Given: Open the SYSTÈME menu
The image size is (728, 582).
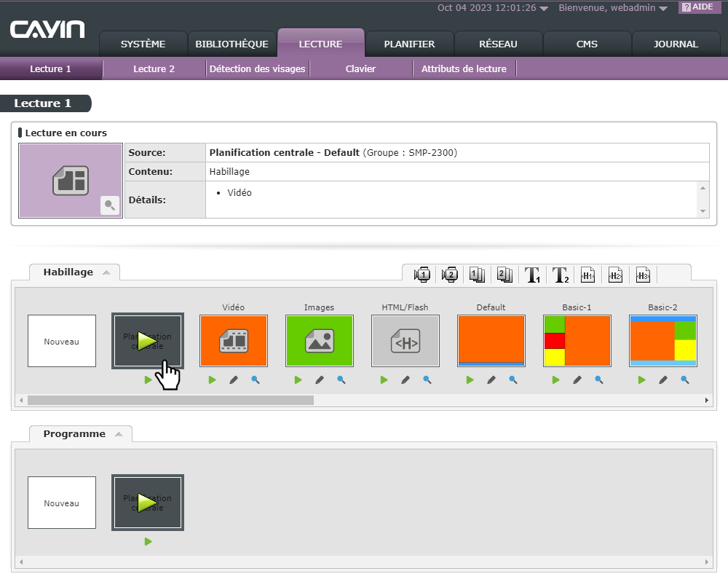Looking at the screenshot, I should coord(143,44).
